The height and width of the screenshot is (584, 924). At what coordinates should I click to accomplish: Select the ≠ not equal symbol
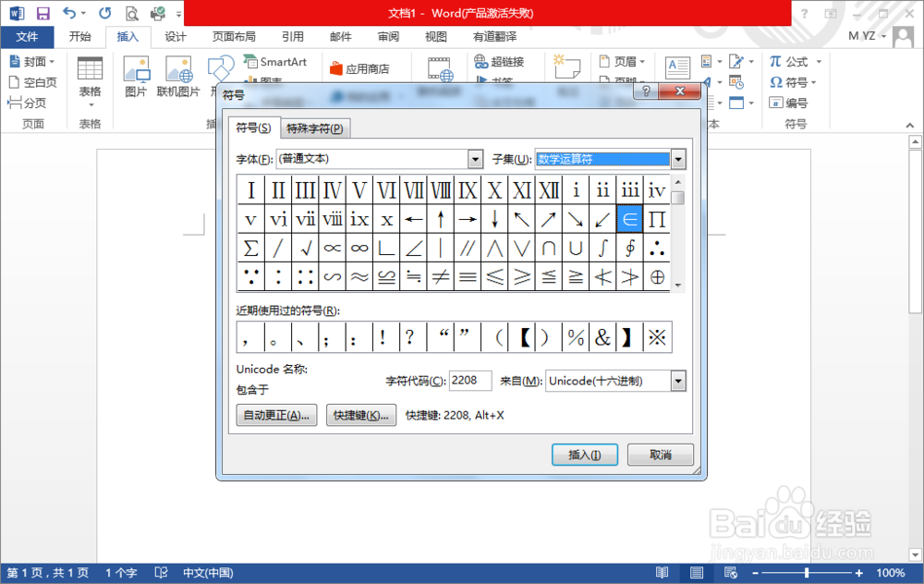point(441,276)
